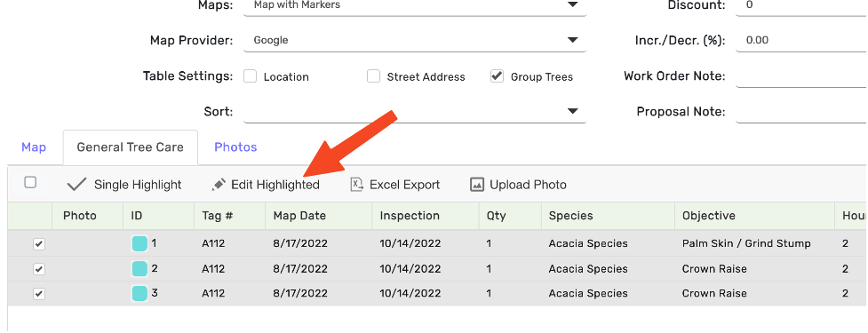868x333 pixels.
Task: Click inspection date 10/14/2022 in row ID 2
Action: click(x=410, y=269)
